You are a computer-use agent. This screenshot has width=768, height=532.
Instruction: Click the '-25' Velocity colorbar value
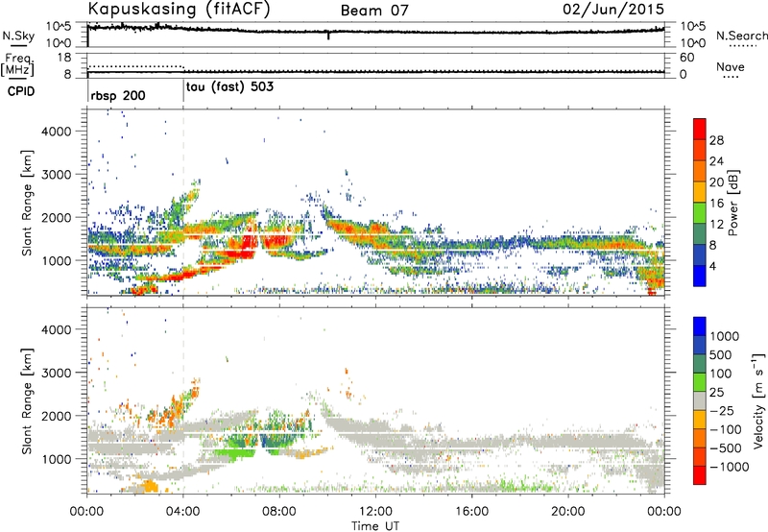point(723,411)
